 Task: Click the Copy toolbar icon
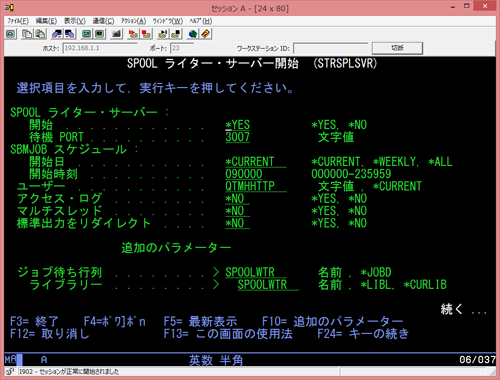pos(27,34)
